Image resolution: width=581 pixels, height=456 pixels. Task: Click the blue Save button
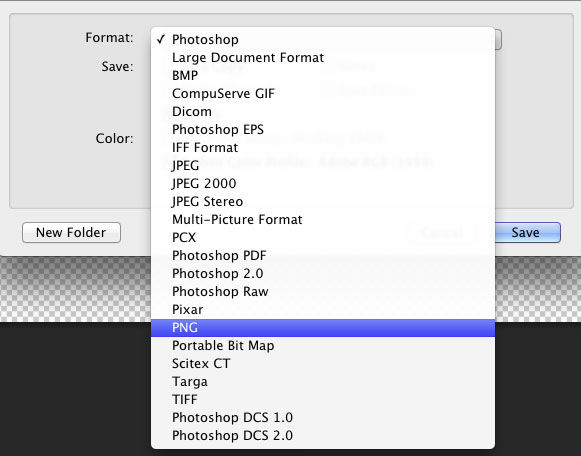coord(527,233)
